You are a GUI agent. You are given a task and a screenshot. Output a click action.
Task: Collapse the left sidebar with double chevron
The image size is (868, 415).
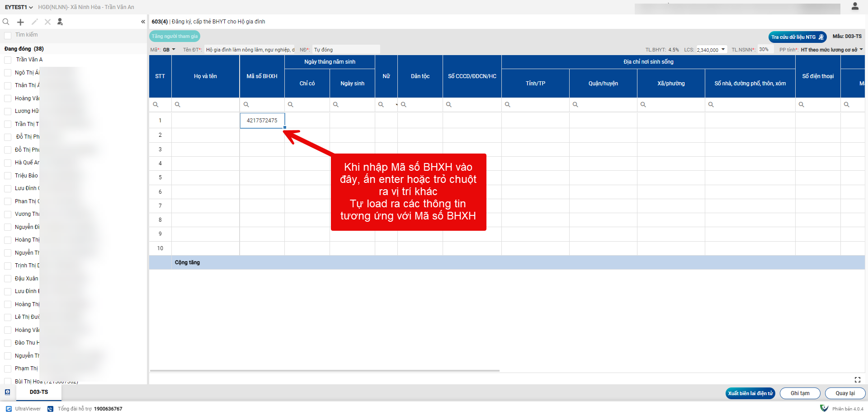(x=143, y=22)
